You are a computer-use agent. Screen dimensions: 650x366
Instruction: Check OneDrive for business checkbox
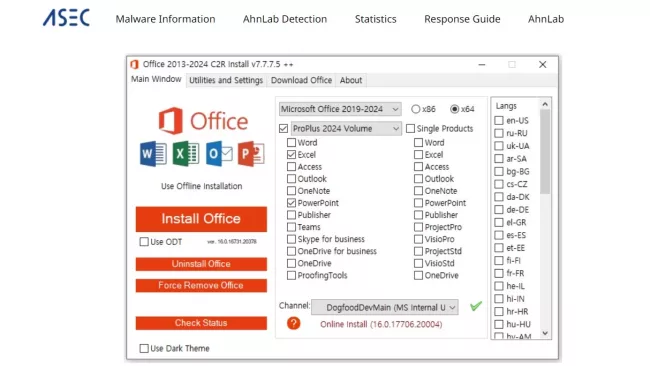[291, 251]
